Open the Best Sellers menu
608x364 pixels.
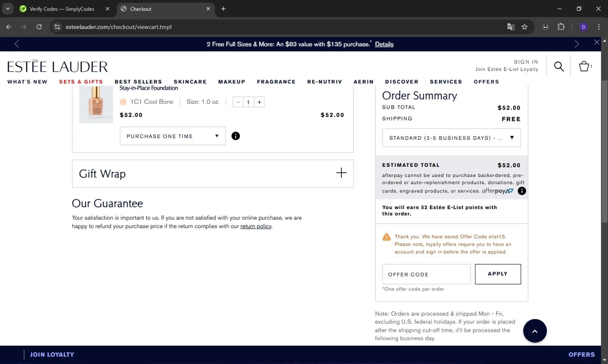138,82
